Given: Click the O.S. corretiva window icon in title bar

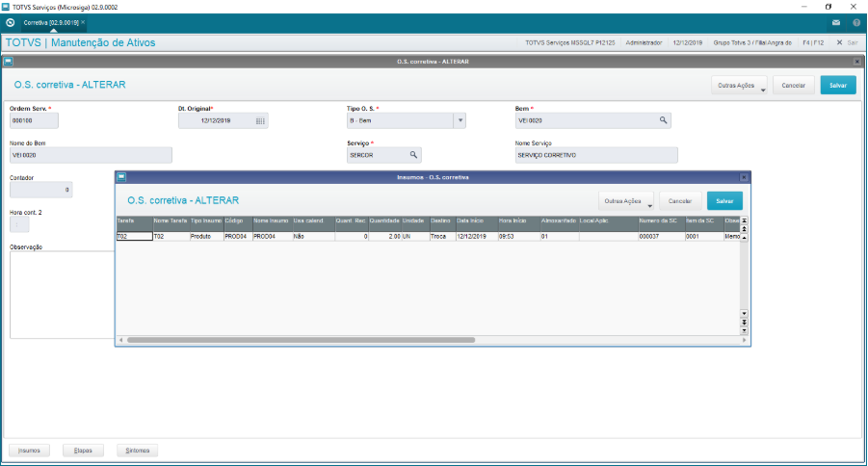Looking at the screenshot, I should [9, 62].
